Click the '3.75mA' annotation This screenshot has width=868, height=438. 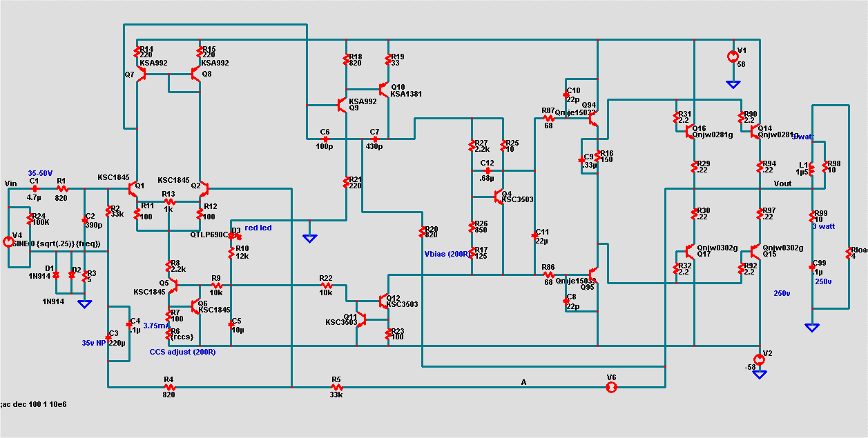155,326
